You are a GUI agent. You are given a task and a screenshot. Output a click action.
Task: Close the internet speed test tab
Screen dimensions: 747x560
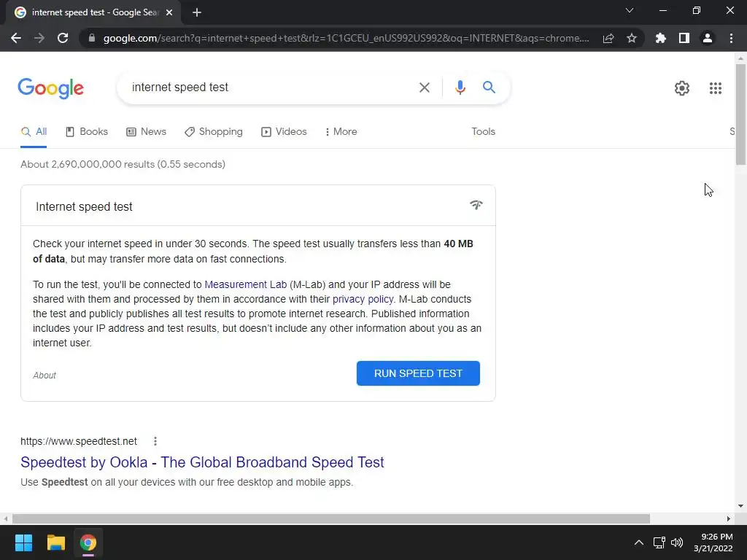(x=169, y=12)
